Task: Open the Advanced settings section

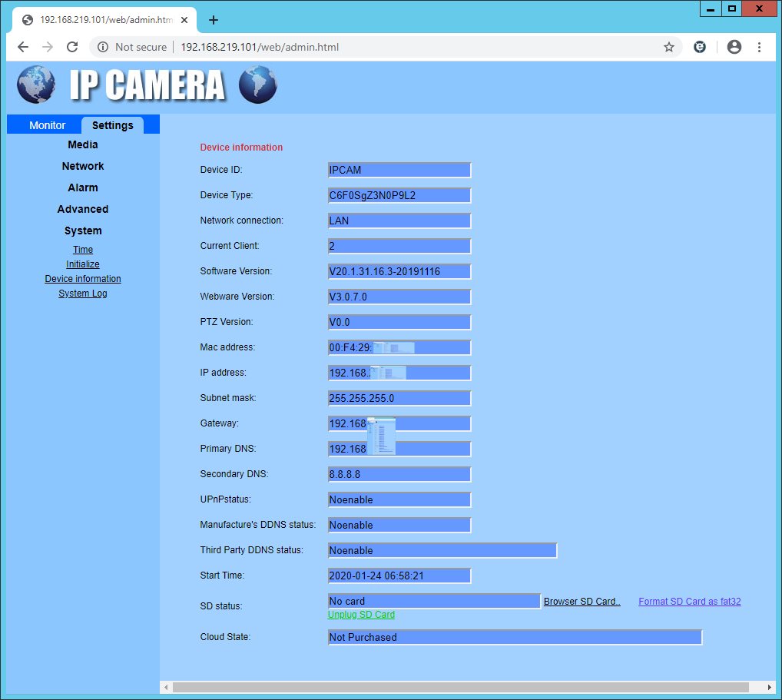Action: 83,209
